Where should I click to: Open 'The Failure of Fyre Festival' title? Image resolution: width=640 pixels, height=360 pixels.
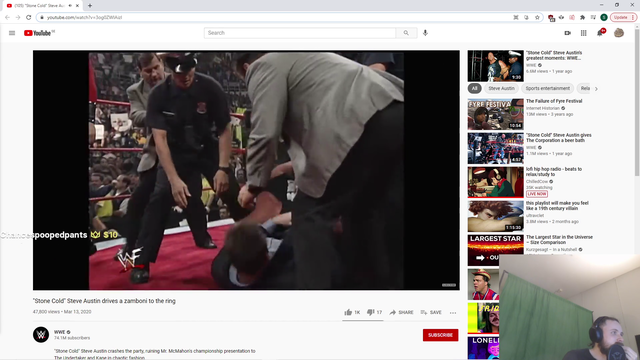(x=554, y=101)
